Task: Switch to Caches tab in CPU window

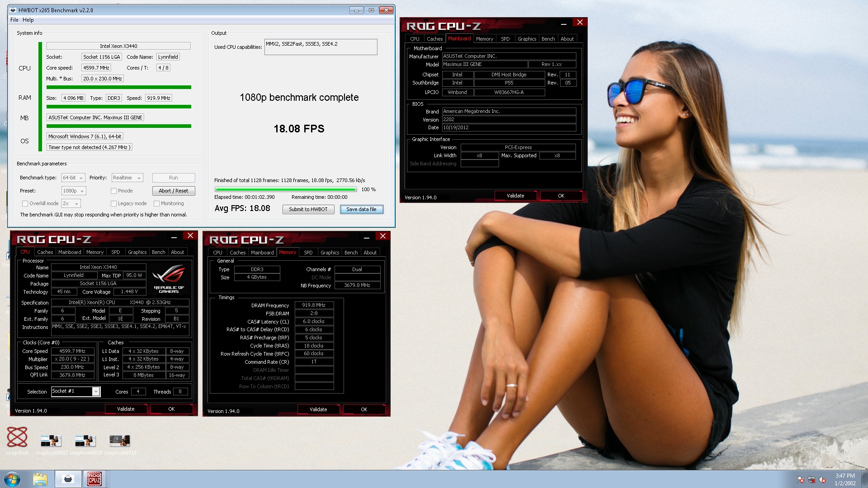Action: [45, 252]
